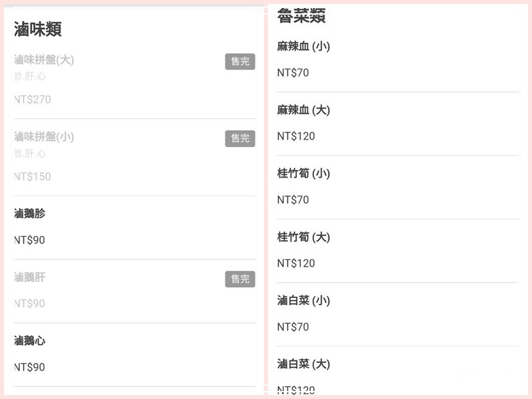Tap the 售完 badge on 滷味拼盤(大)

[239, 62]
